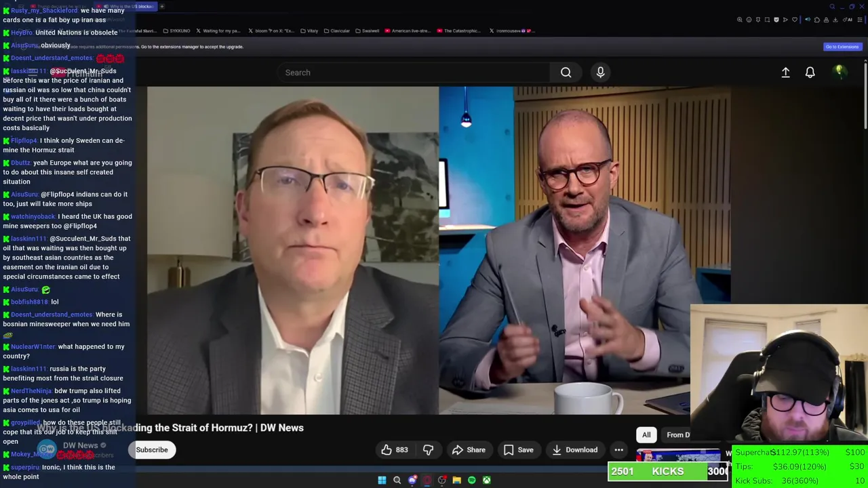868x488 pixels.
Task: Open 'American live-stre...' bookmark
Action: click(408, 30)
